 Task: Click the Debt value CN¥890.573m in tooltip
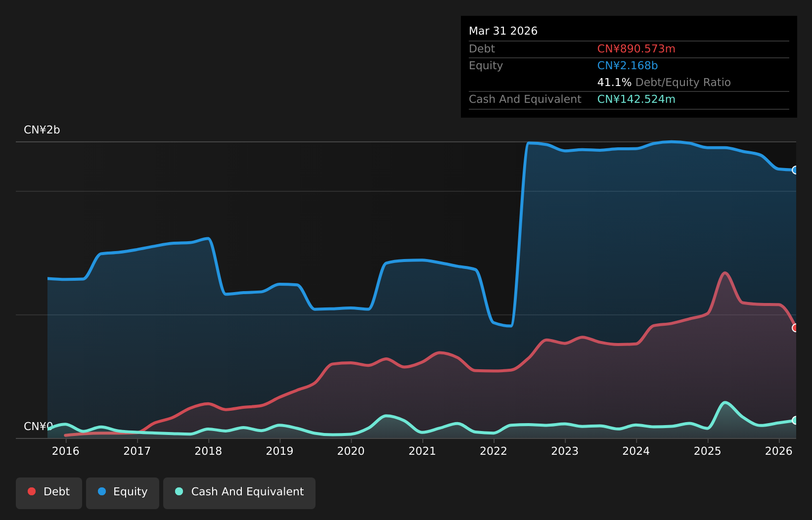636,49
